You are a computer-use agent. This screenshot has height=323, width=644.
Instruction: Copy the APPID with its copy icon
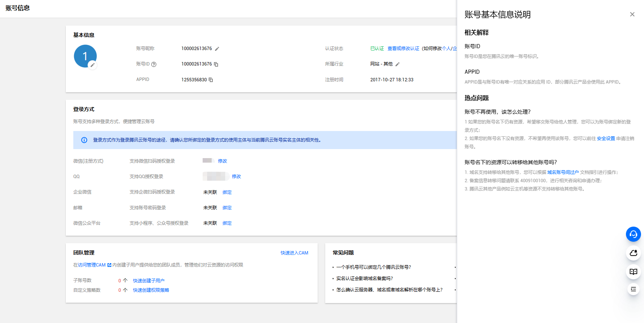coord(211,80)
